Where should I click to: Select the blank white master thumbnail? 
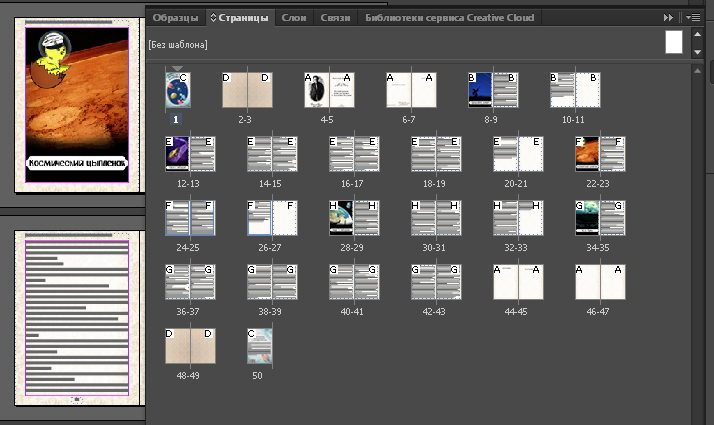tap(674, 42)
